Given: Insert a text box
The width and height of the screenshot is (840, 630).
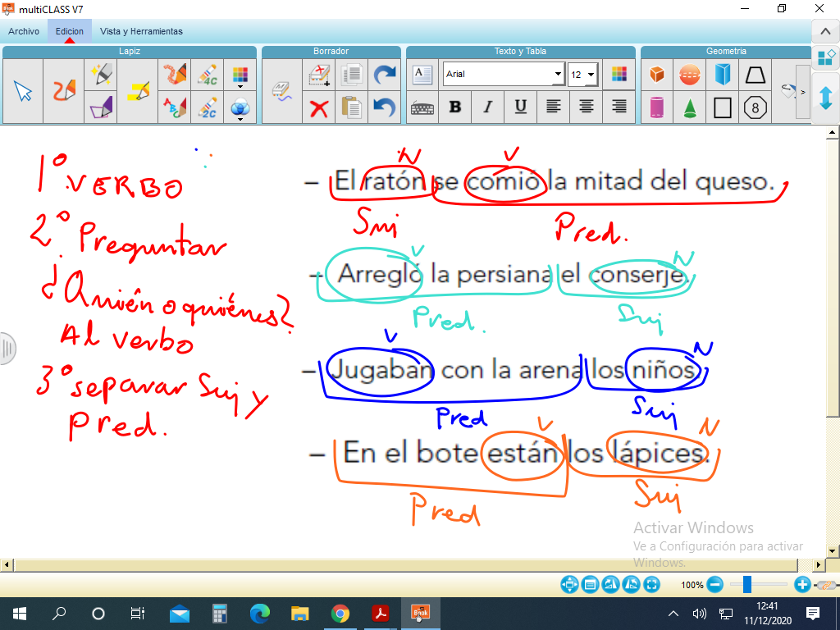Looking at the screenshot, I should (422, 75).
